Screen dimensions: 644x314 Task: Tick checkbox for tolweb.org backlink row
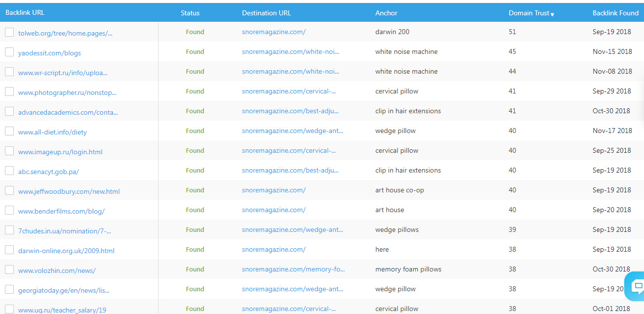click(9, 32)
